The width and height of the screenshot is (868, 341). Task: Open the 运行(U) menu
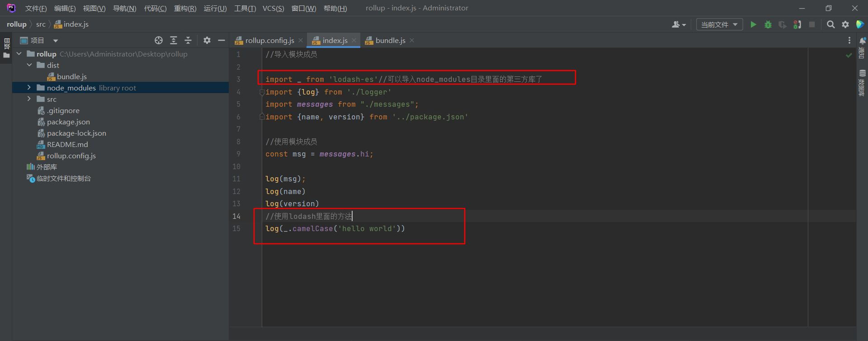point(215,8)
